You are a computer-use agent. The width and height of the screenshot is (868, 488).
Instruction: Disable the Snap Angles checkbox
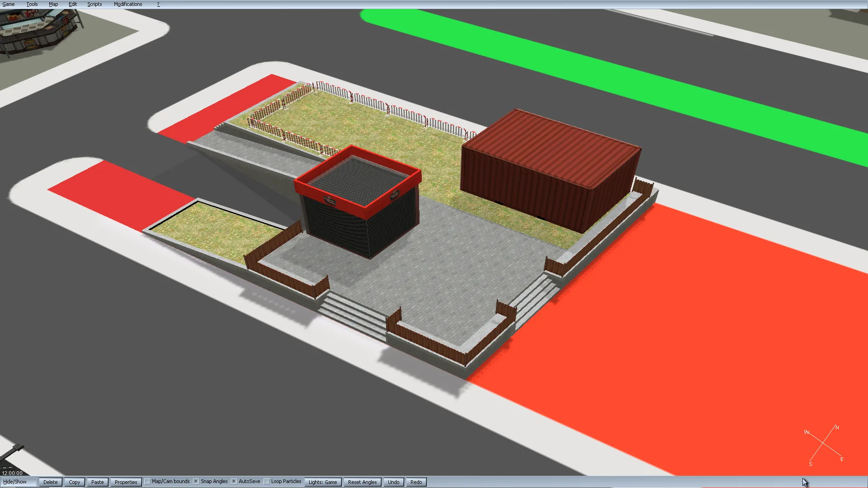tap(196, 482)
